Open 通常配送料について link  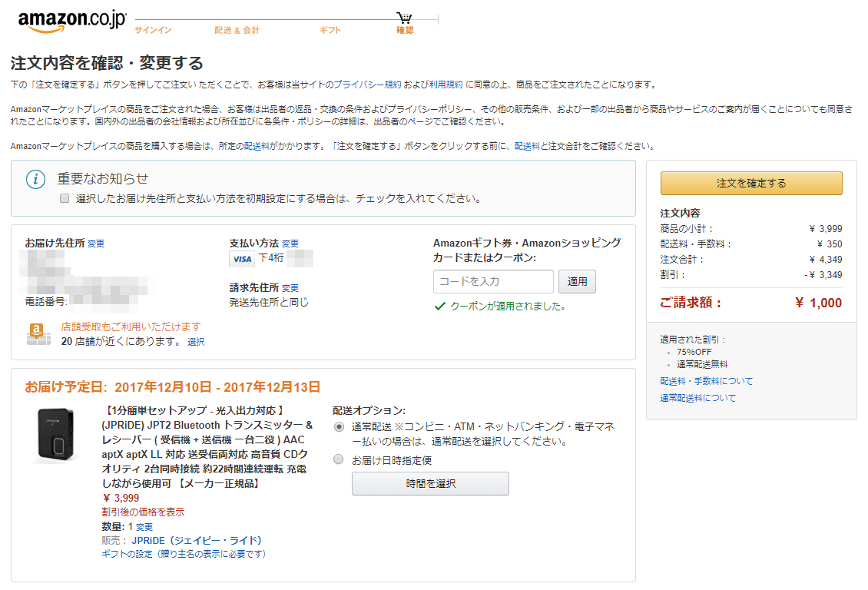pos(698,398)
